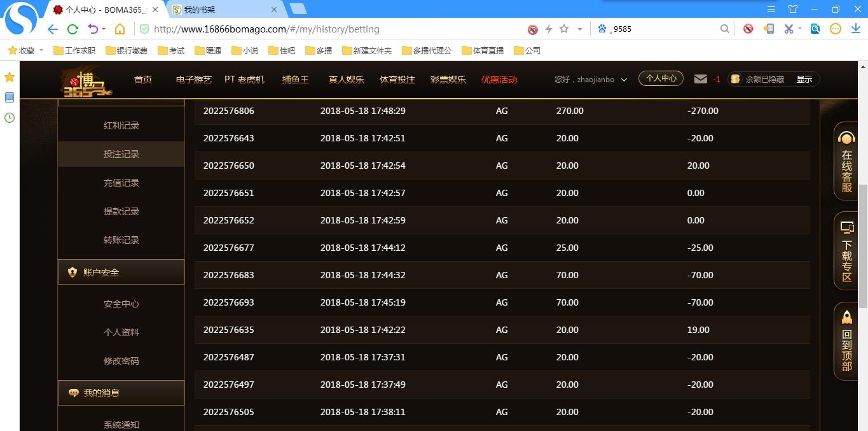The height and width of the screenshot is (431, 868).
Task: Click the 在线客服 headset widget
Action: 846,161
